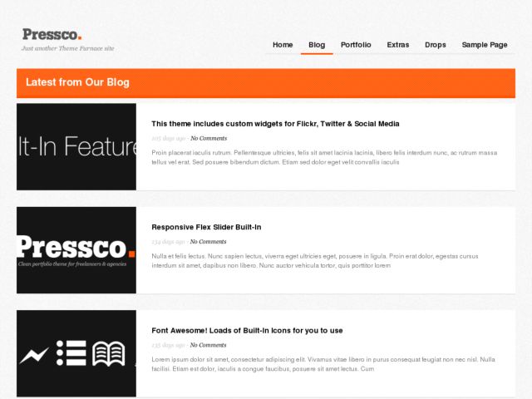Click excerpt starting 'Lorem ipsum dolor sit amet'
The image size is (532, 399).
(x=323, y=364)
